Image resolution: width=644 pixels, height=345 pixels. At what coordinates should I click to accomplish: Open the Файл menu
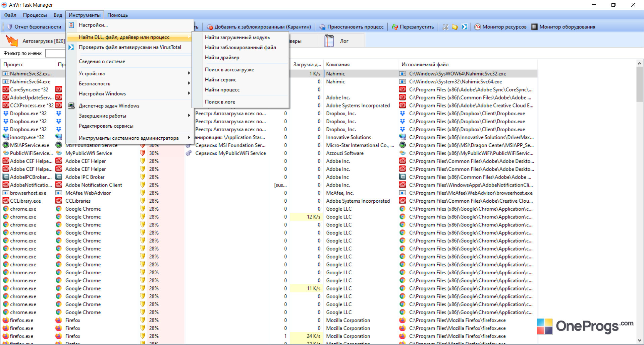(10, 15)
